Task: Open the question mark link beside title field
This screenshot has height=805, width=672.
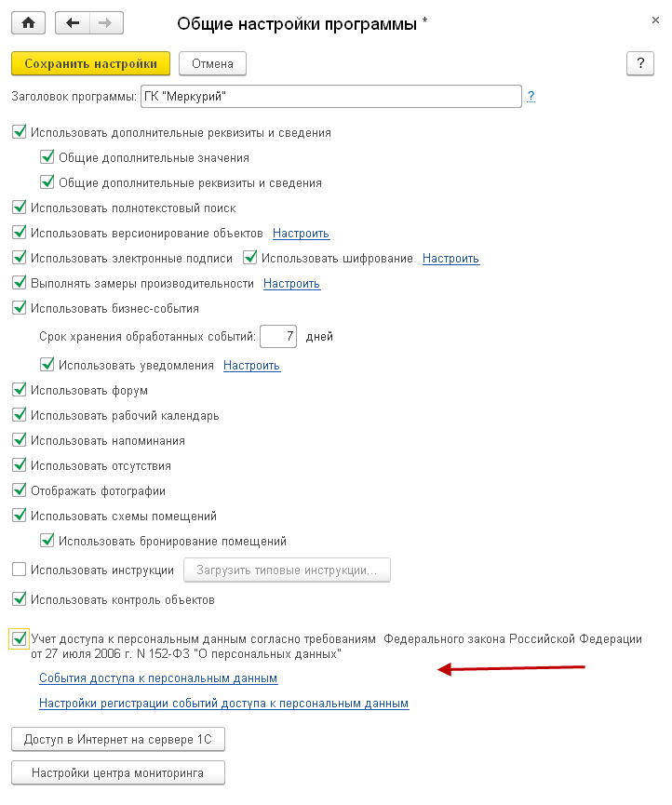Action: click(x=531, y=96)
